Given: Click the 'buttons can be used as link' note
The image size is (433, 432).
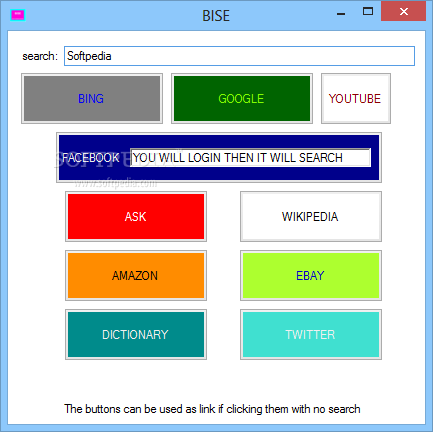Looking at the screenshot, I should (212, 409).
